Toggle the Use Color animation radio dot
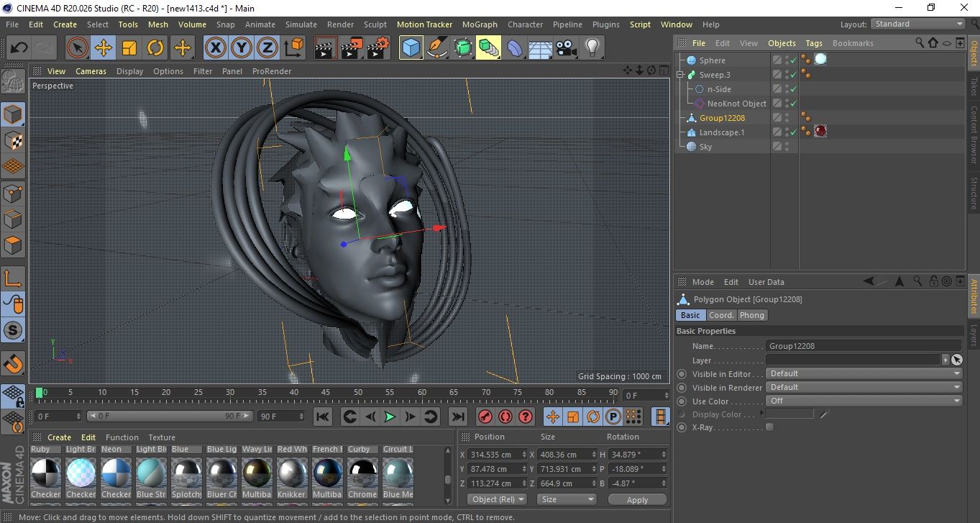 click(x=682, y=401)
